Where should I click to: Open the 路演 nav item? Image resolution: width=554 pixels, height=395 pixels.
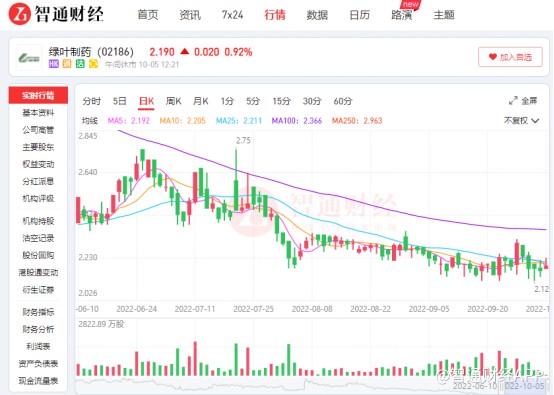coord(402,15)
